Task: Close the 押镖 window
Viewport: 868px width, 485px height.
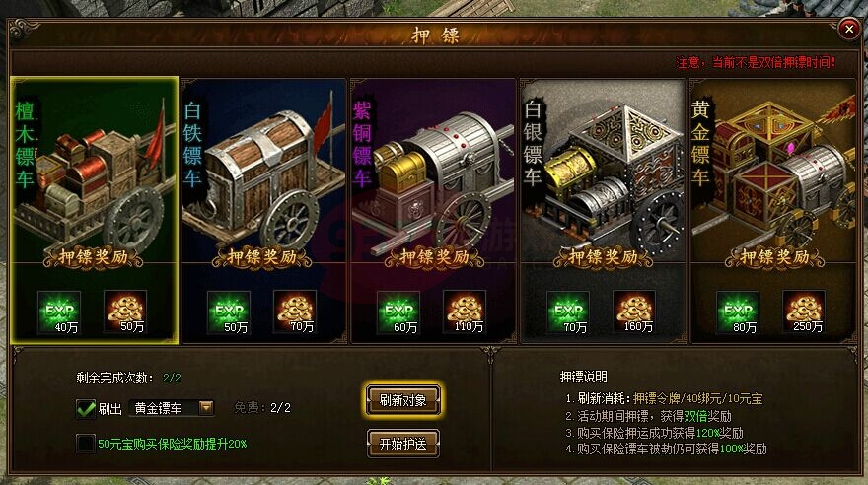Action: pos(848,29)
